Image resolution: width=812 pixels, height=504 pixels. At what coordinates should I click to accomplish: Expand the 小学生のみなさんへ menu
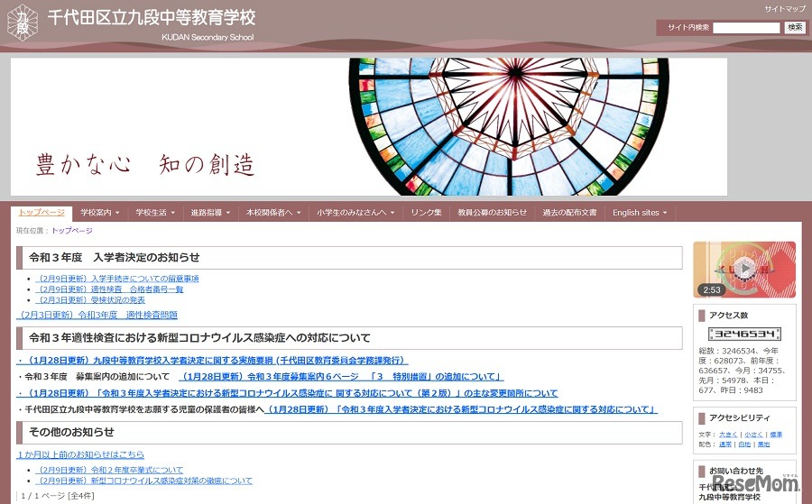coord(355,213)
